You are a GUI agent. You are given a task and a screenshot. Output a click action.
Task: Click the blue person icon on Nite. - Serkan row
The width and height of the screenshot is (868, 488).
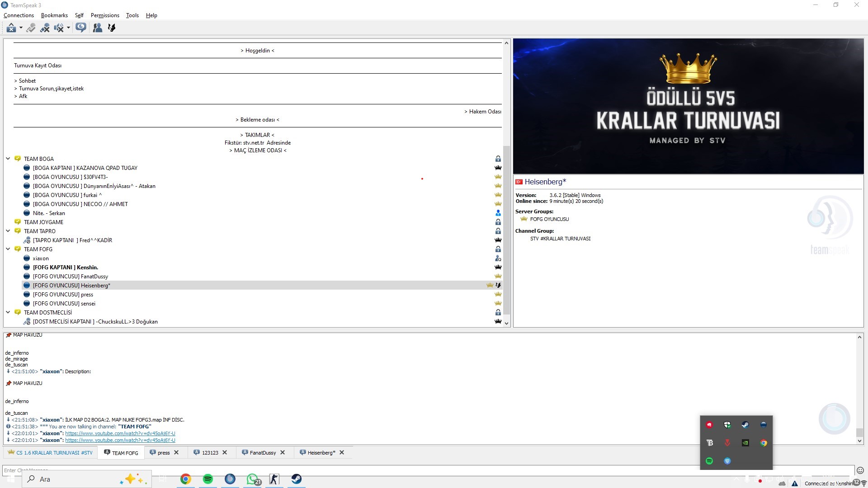pos(498,213)
